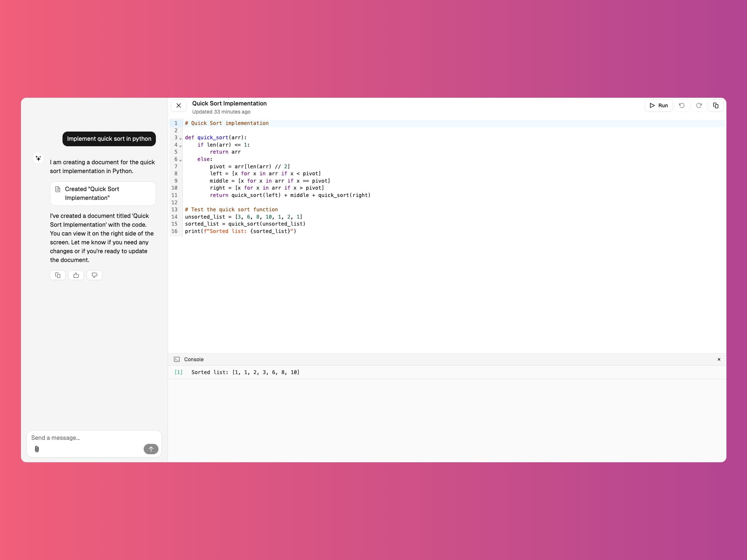Click the terminal icon beside Console label
Viewport: 747px width, 560px height.
(177, 359)
